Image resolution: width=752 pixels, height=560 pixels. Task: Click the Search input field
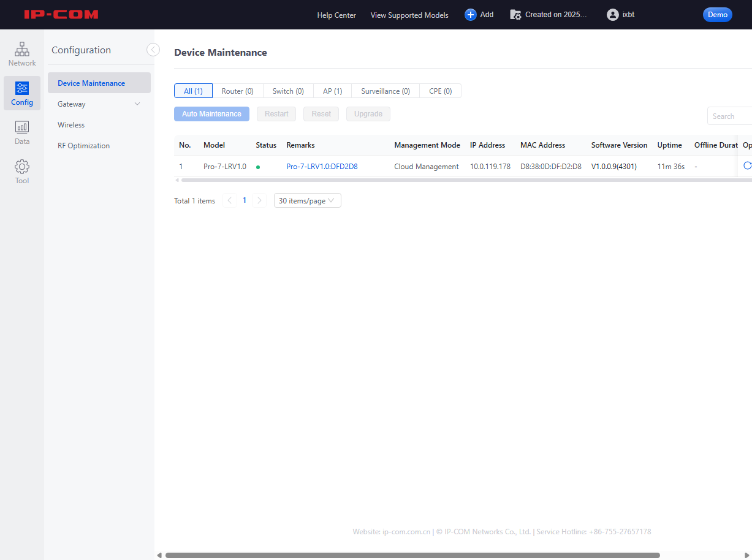point(729,116)
